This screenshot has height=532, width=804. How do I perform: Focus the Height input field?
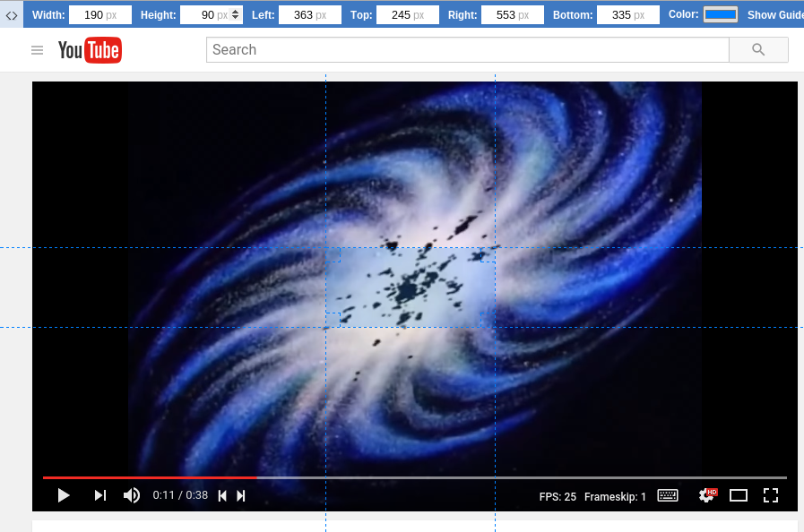(x=212, y=15)
